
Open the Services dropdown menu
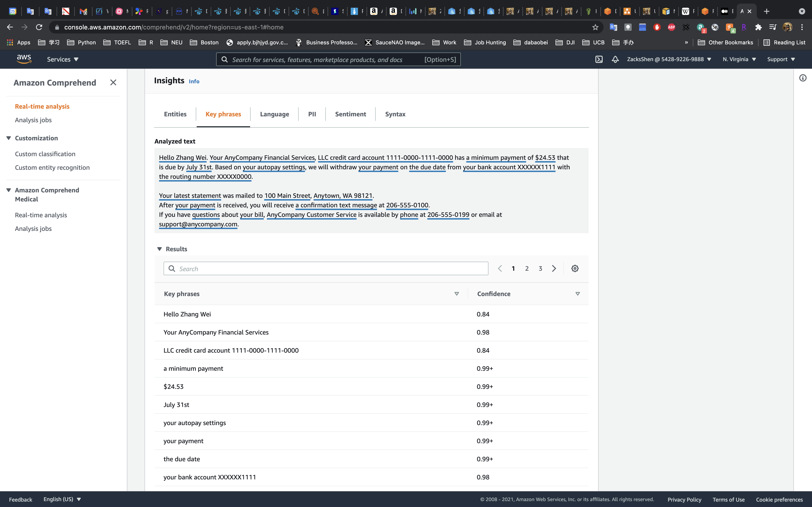click(62, 59)
